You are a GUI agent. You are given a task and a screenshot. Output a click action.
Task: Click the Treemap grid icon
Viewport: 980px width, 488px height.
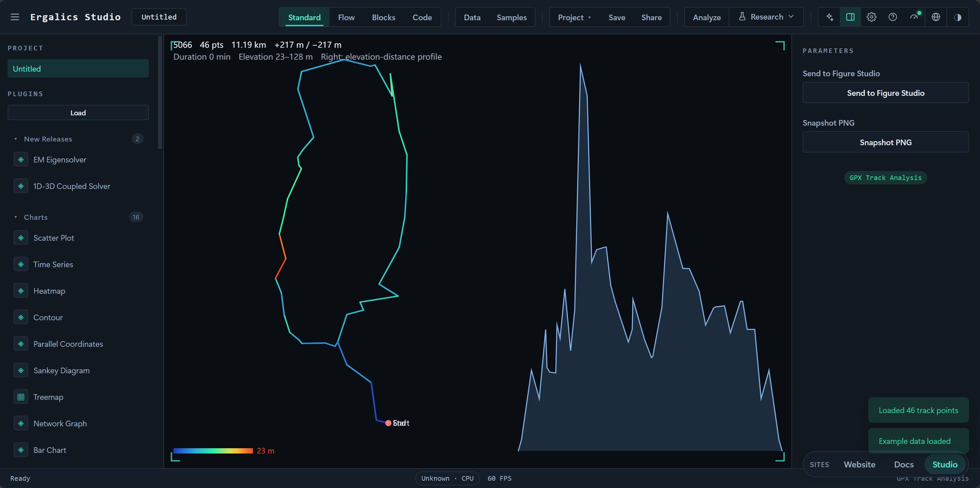(x=21, y=397)
